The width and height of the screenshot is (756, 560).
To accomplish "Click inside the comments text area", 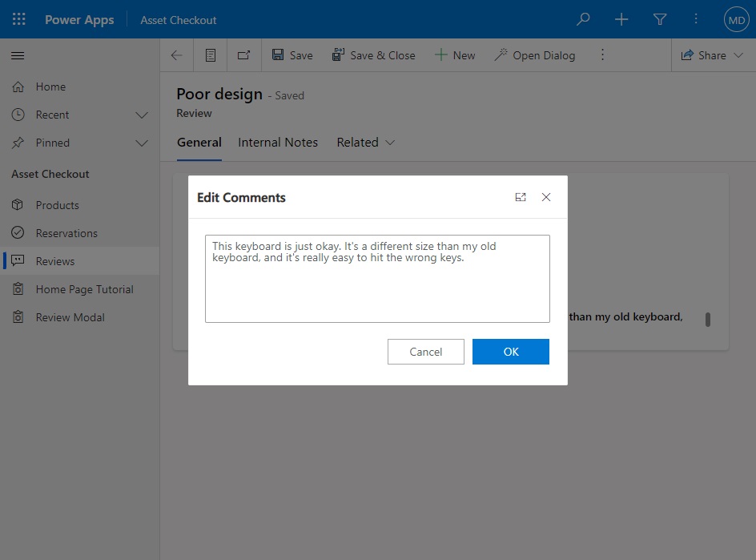I will point(376,276).
